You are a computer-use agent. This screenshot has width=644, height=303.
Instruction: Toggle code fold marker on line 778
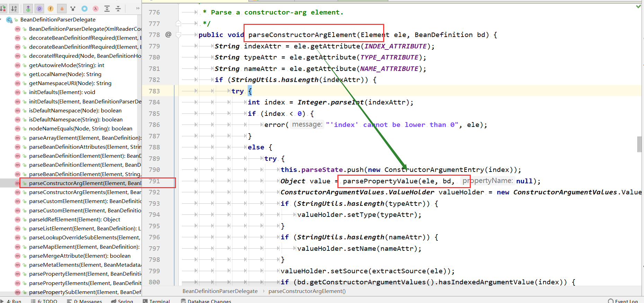178,35
